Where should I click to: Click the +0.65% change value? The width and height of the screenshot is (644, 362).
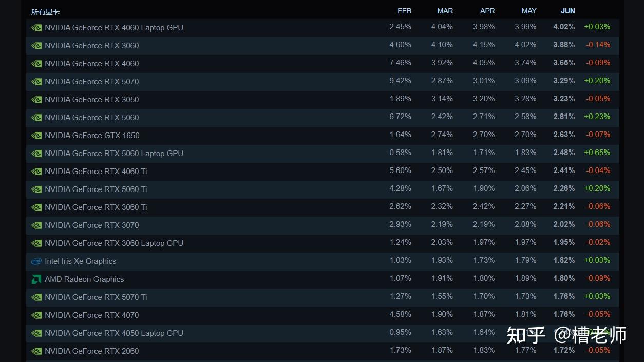point(597,153)
